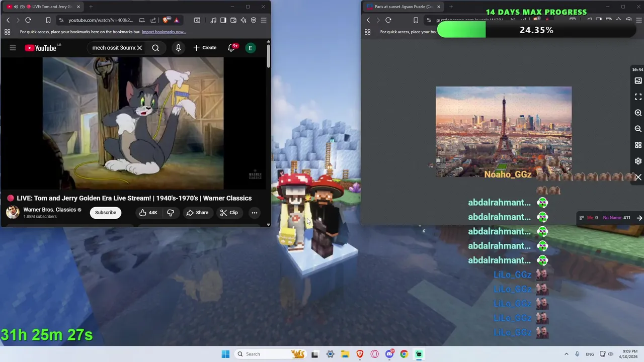
Task: Start voice search with the microphone
Action: 178,48
